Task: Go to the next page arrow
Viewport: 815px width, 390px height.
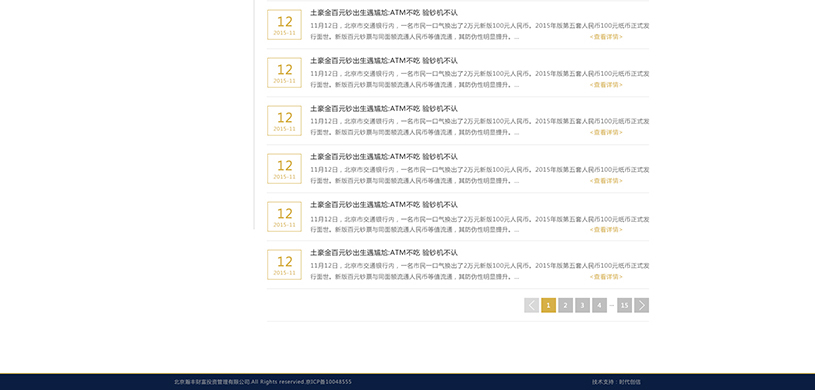Action: click(x=641, y=305)
